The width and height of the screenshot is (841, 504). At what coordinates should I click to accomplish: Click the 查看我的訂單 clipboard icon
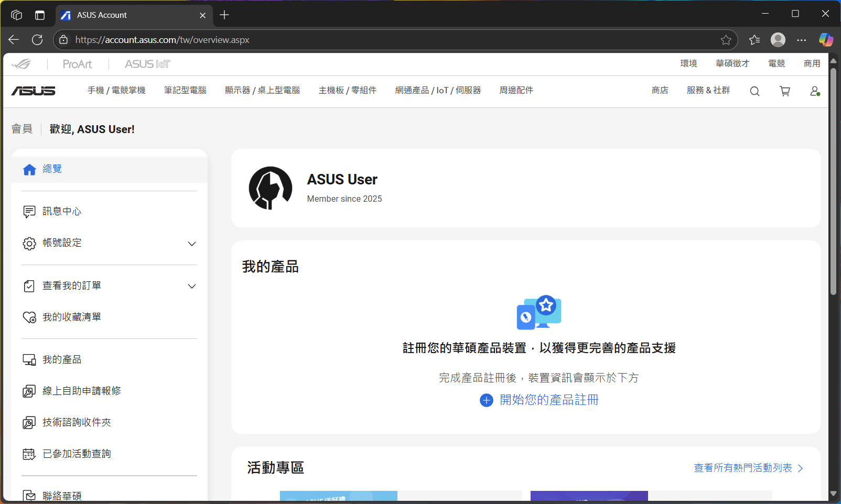(x=29, y=286)
